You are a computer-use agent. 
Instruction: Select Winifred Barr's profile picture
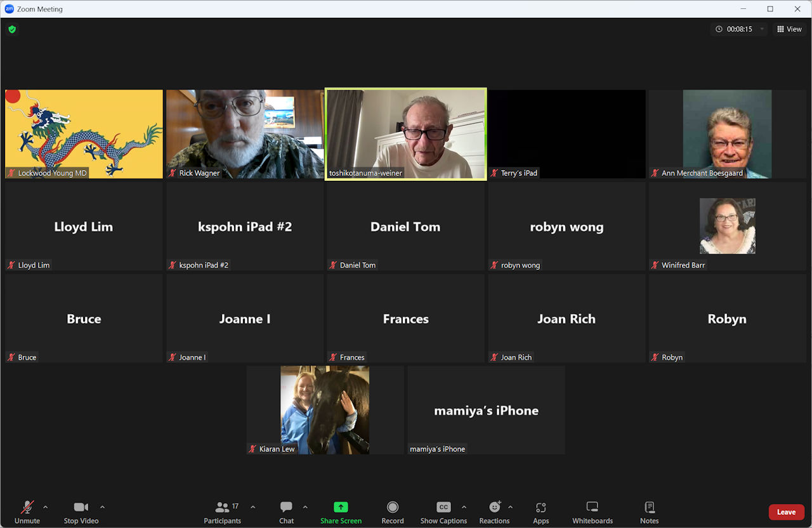tap(727, 226)
